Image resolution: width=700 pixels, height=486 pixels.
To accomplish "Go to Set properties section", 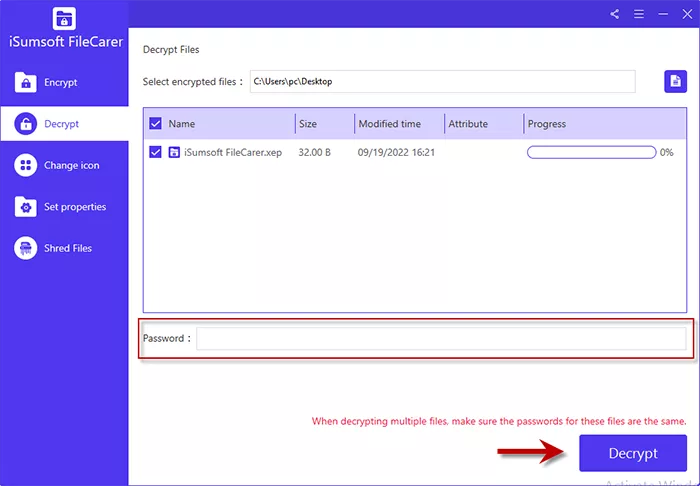I will (64, 207).
